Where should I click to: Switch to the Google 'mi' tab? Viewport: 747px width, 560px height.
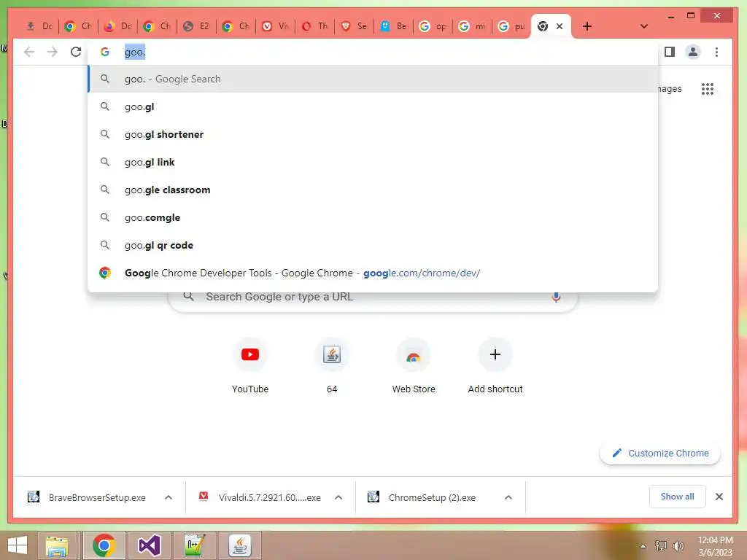[x=472, y=26]
